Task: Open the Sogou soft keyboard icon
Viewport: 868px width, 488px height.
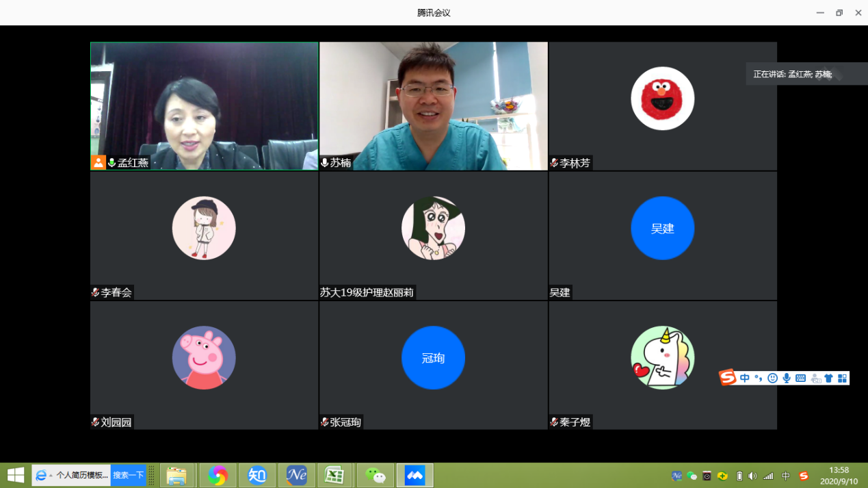Action: click(x=800, y=378)
